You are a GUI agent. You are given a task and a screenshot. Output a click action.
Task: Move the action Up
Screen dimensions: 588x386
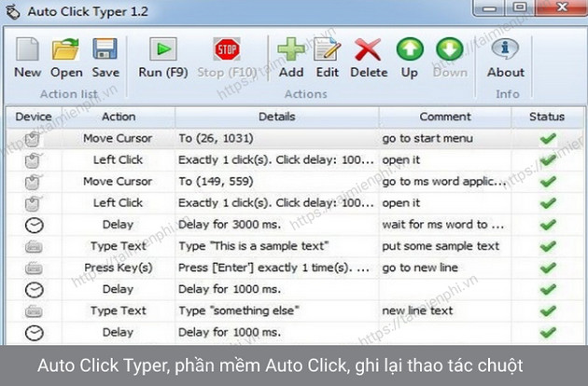[x=410, y=58]
